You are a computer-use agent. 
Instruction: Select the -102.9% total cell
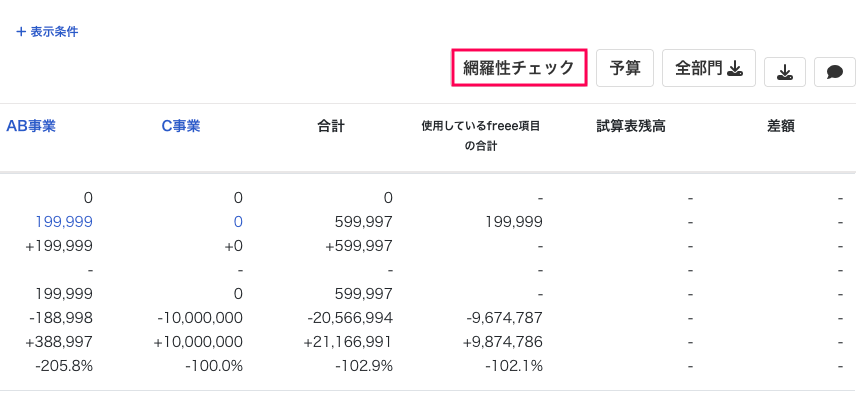[x=364, y=366]
